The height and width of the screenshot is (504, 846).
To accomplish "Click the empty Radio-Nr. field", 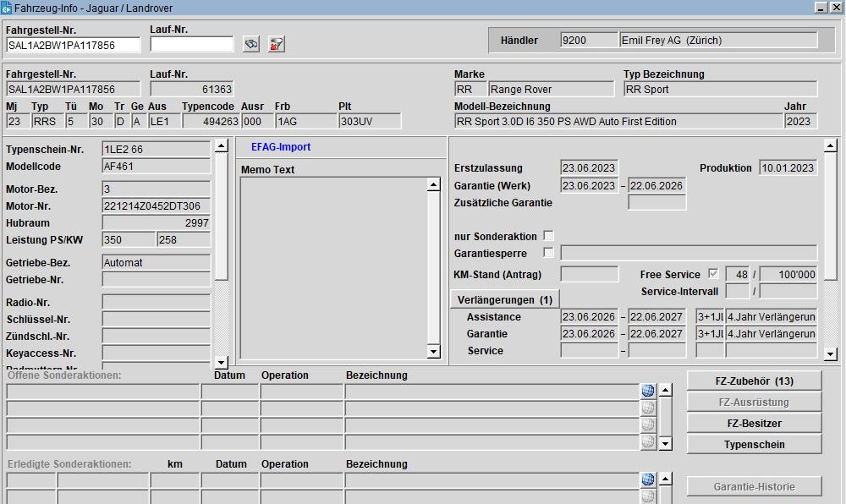I will tap(156, 302).
